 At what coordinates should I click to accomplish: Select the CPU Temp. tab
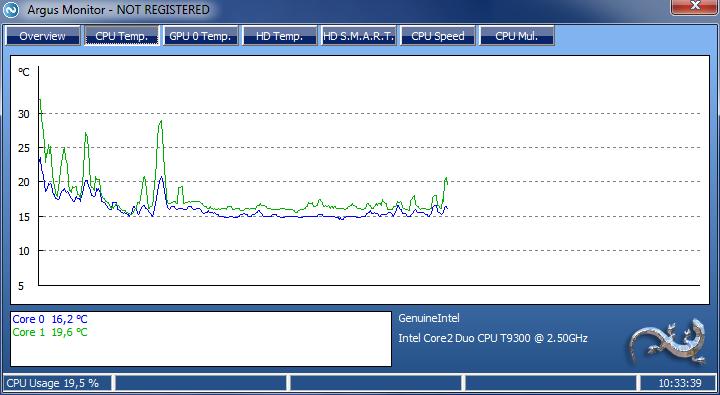[122, 36]
